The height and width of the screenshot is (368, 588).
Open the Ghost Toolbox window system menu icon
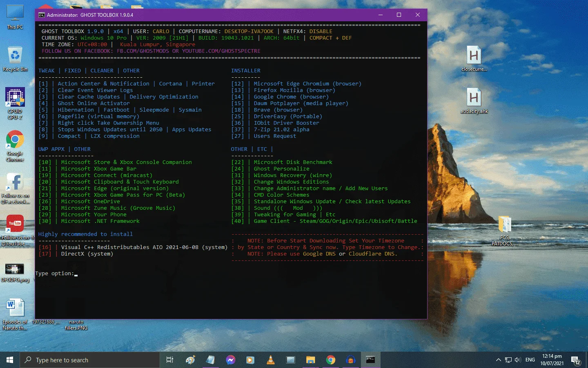tap(42, 15)
